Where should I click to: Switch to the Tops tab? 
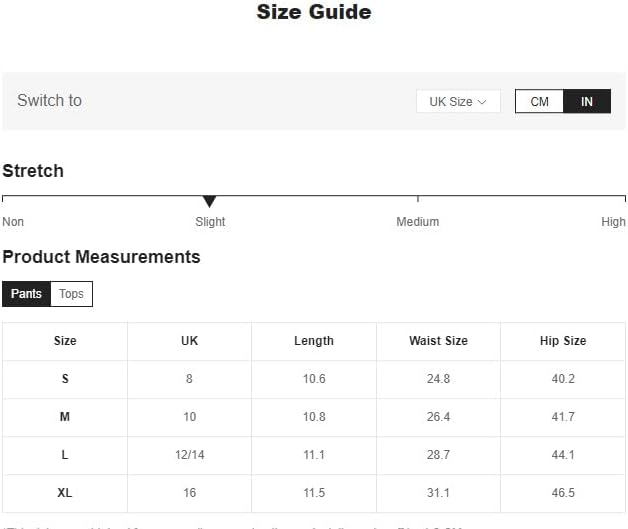coord(71,294)
